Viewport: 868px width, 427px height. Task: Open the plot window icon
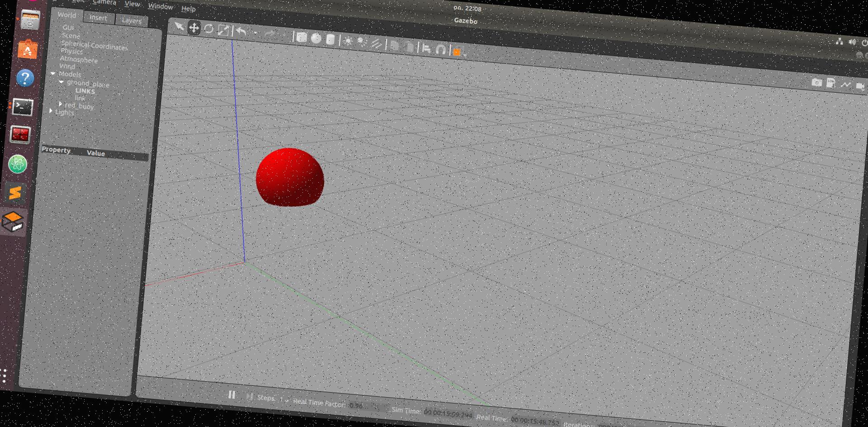tap(845, 85)
